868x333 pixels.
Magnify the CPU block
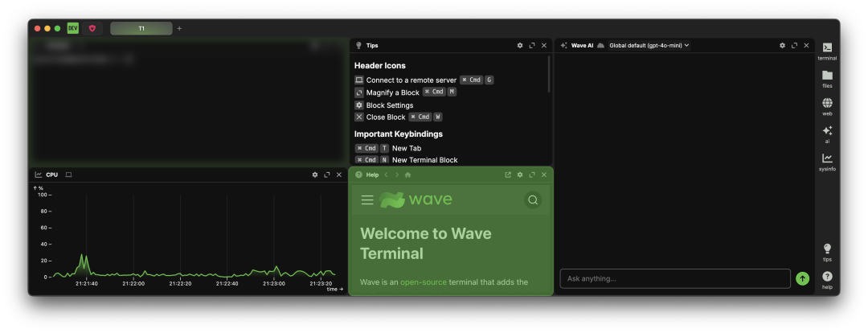(x=327, y=175)
